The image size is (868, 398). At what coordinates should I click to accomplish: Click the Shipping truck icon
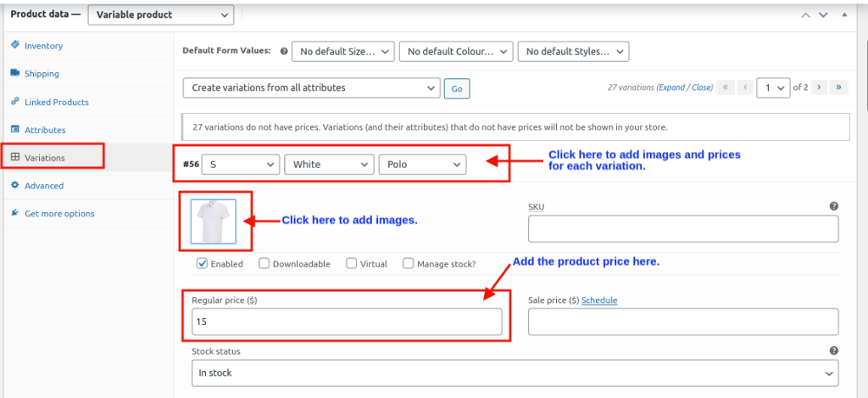click(15, 74)
